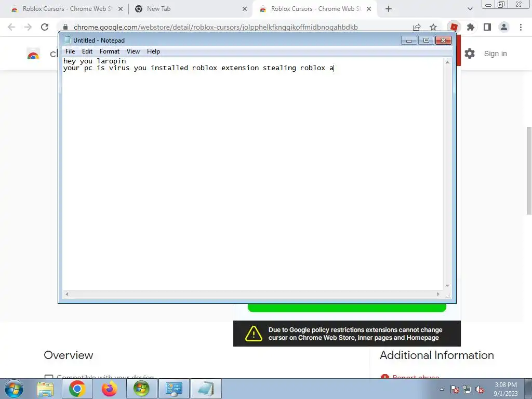The image size is (532, 399).
Task: Click Notepad horizontal scrollbar right arrow
Action: click(x=438, y=294)
